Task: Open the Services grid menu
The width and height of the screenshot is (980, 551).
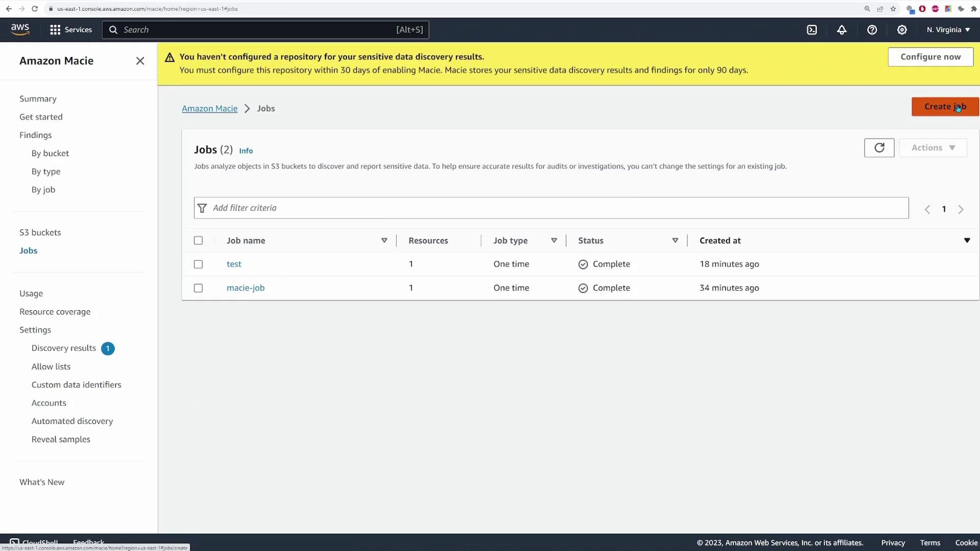Action: tap(70, 30)
